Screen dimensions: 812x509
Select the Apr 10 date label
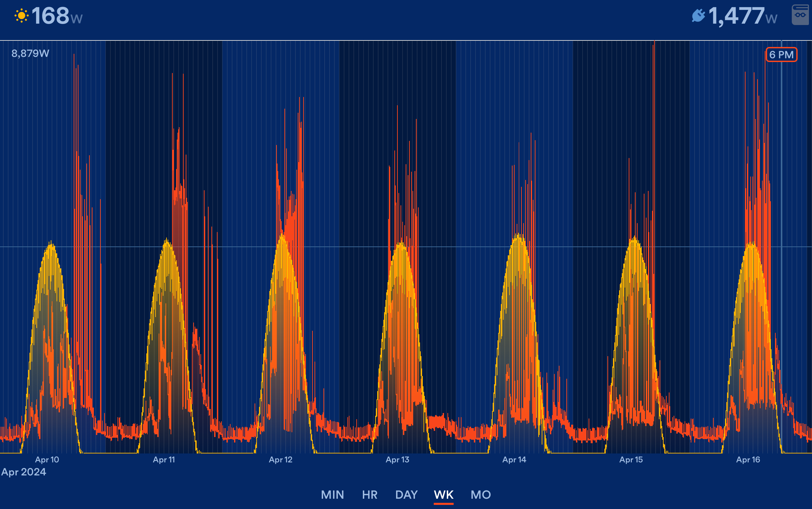(x=47, y=460)
